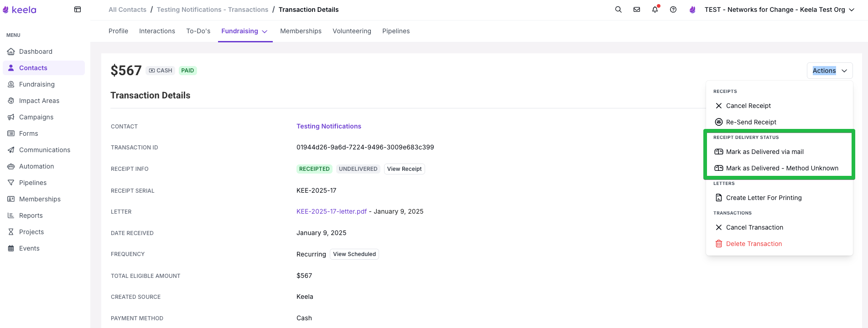The height and width of the screenshot is (328, 868).
Task: Expand the organization name dropdown chevron
Action: (852, 10)
